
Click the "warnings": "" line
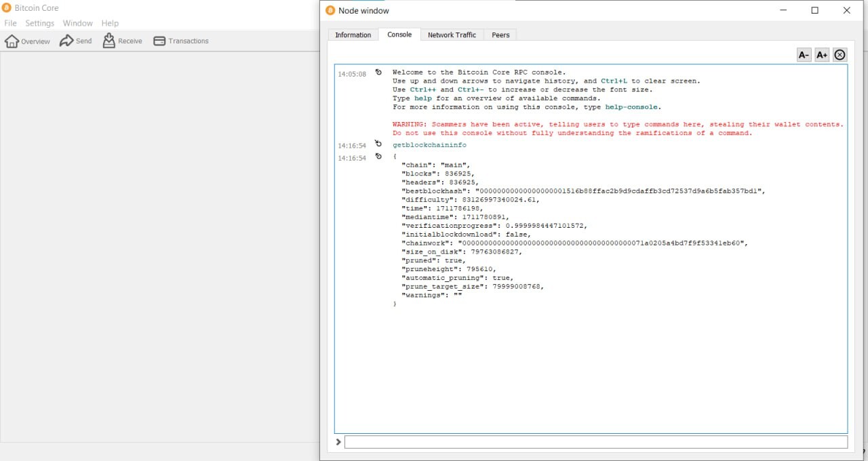(x=431, y=296)
